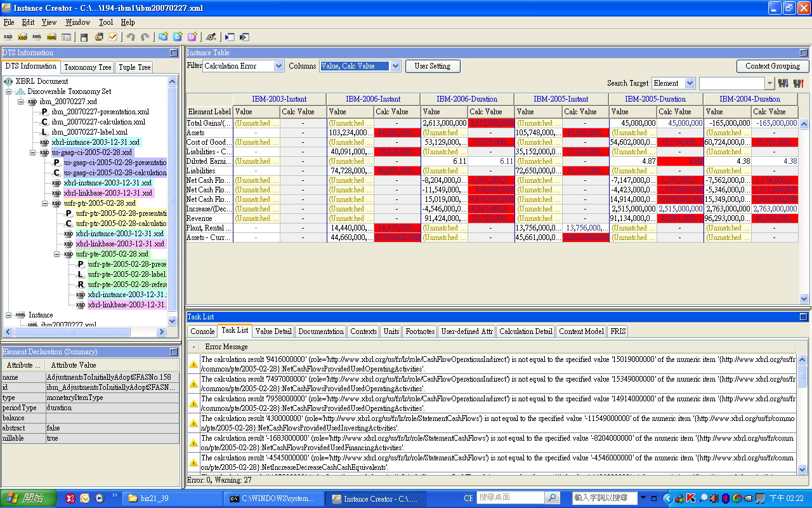
Task: Select the 'Revenue' row label
Action: pos(209,218)
